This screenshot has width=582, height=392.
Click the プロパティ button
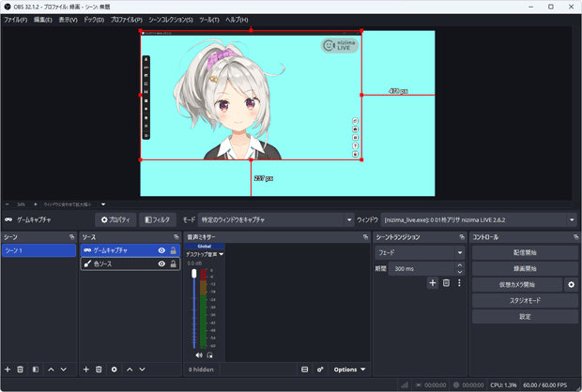coord(115,220)
